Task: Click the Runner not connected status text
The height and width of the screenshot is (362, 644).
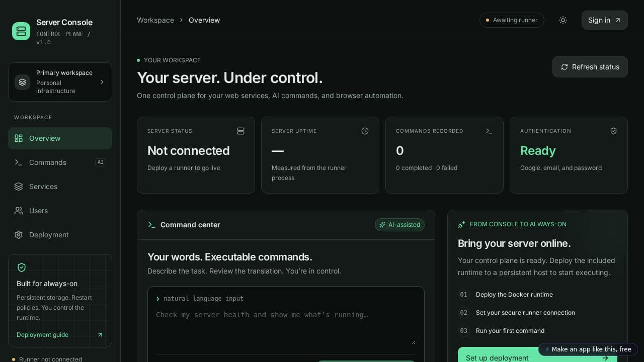Action: (x=50, y=359)
